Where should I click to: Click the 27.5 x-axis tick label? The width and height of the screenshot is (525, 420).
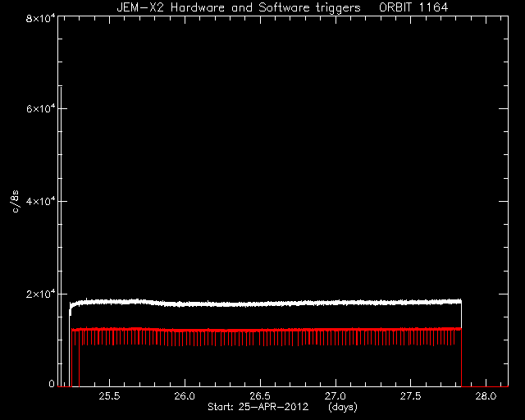coord(410,396)
